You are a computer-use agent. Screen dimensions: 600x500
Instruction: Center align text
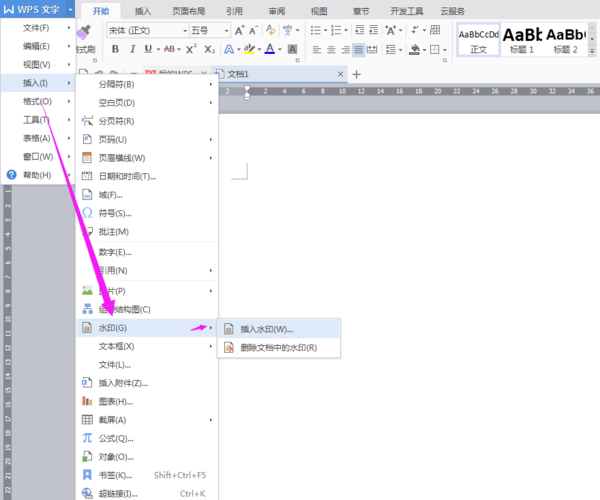pos(331,50)
